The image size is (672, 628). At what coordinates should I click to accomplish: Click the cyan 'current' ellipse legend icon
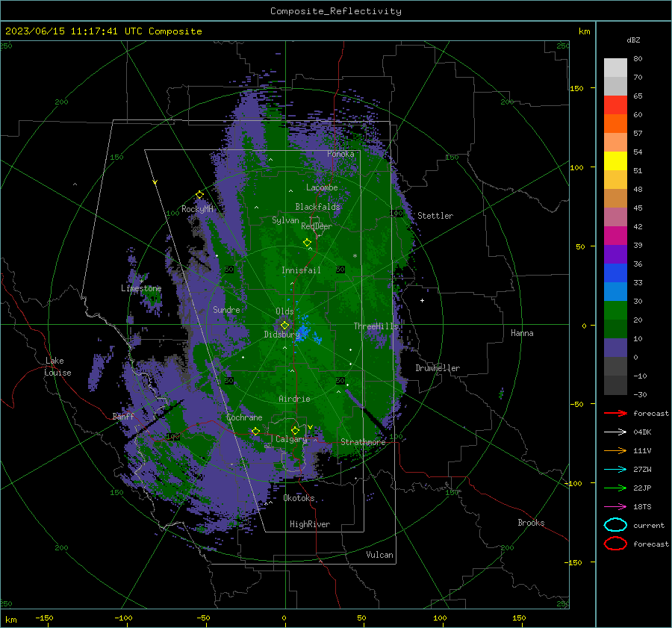(x=615, y=525)
